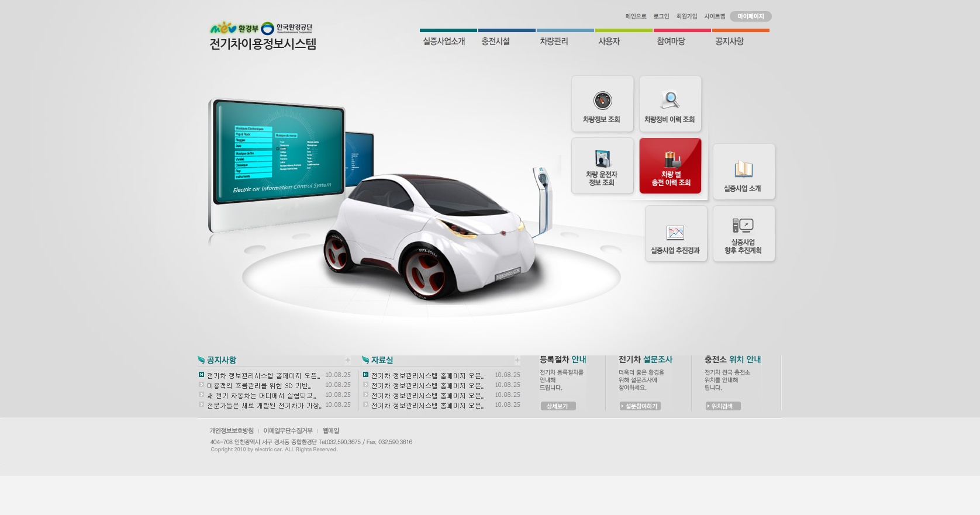Click the 설문참여하기 survey button
The height and width of the screenshot is (515, 980).
[640, 406]
